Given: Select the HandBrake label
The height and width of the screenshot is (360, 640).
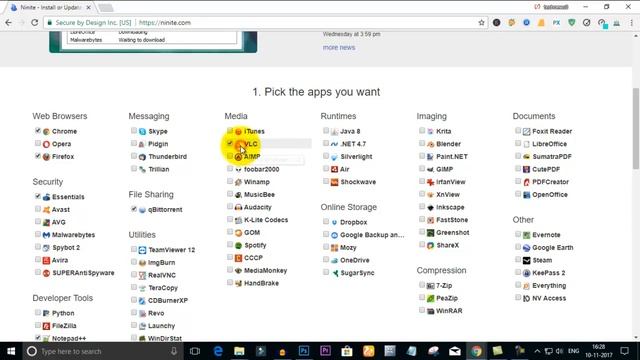Looking at the screenshot, I should (x=261, y=283).
